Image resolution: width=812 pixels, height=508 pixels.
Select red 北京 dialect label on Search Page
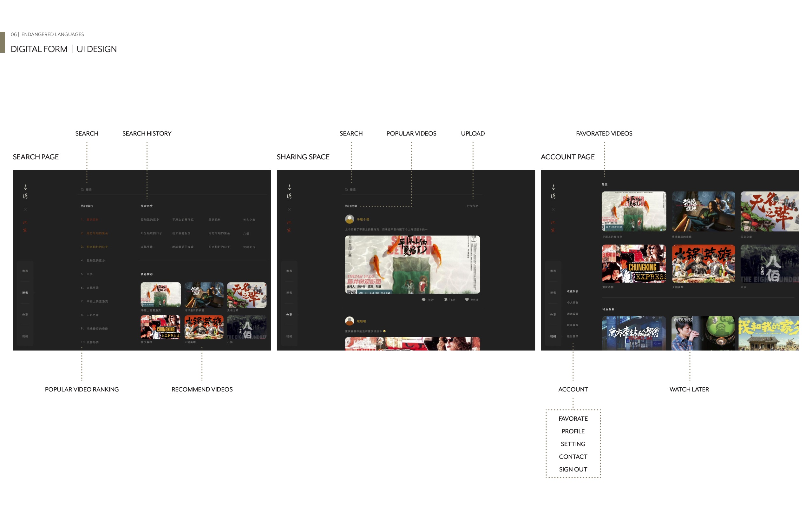coord(25,226)
